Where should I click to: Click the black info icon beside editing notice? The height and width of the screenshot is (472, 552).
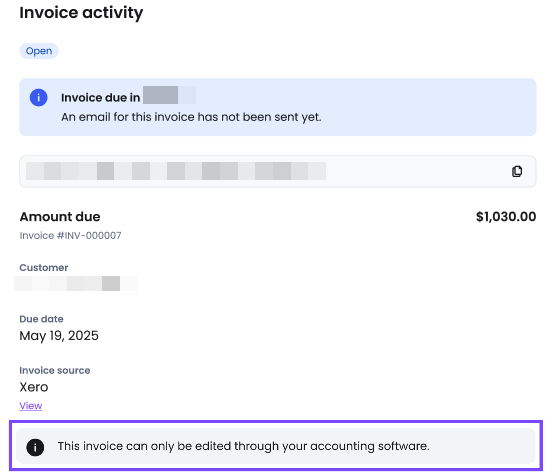tap(35, 447)
